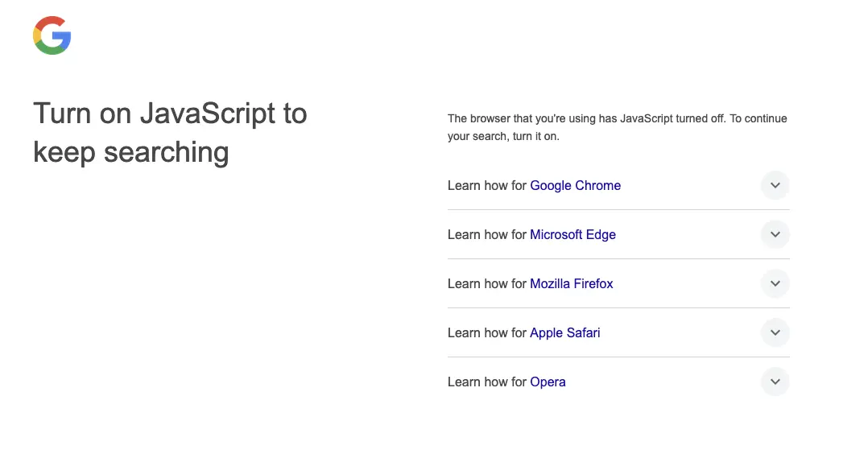This screenshot has height=458, width=868.
Task: Click "Learn how for" text in Chrome row
Action: (486, 185)
